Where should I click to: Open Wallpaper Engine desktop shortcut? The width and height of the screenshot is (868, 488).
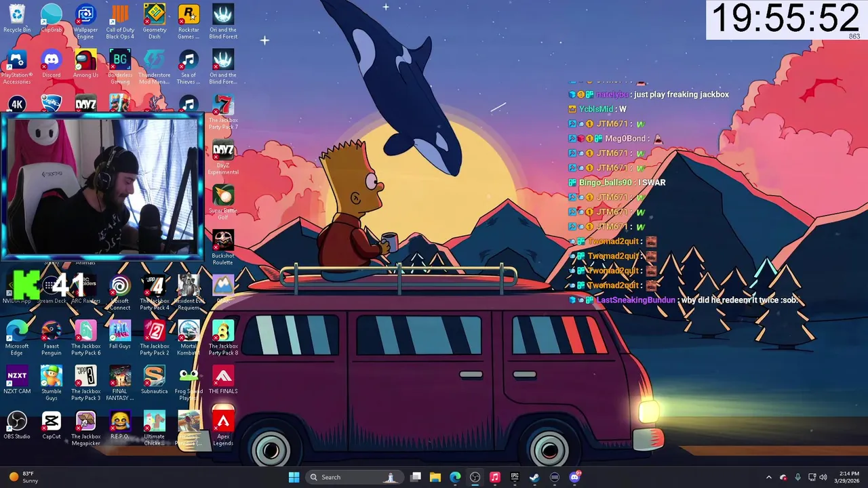[x=85, y=22]
